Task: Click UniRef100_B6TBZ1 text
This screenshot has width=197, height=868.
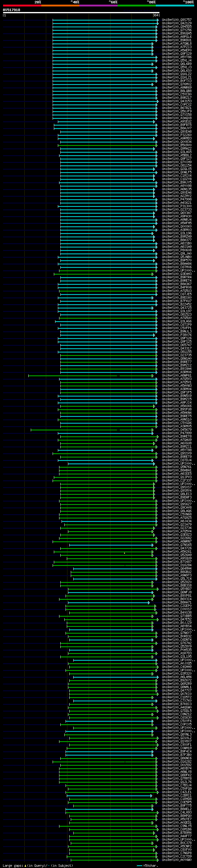Action: pos(177,108)
